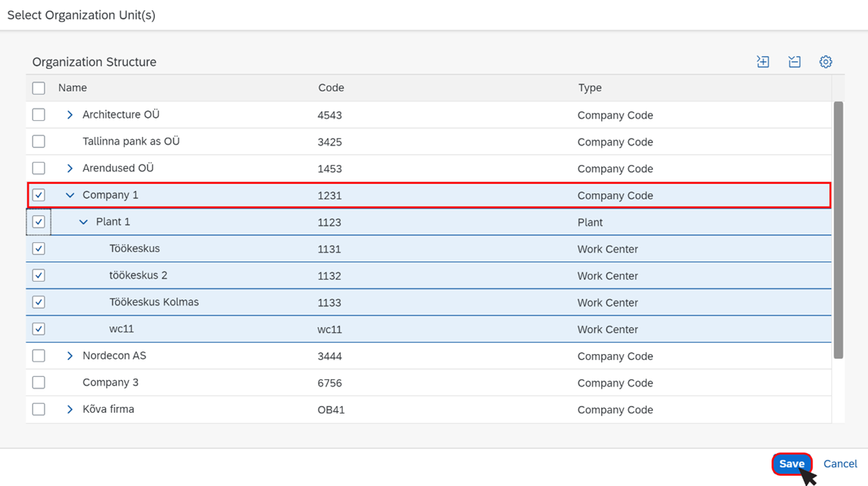The image size is (868, 486).
Task: Check the Arendused OÜ checkbox
Action: coord(39,168)
